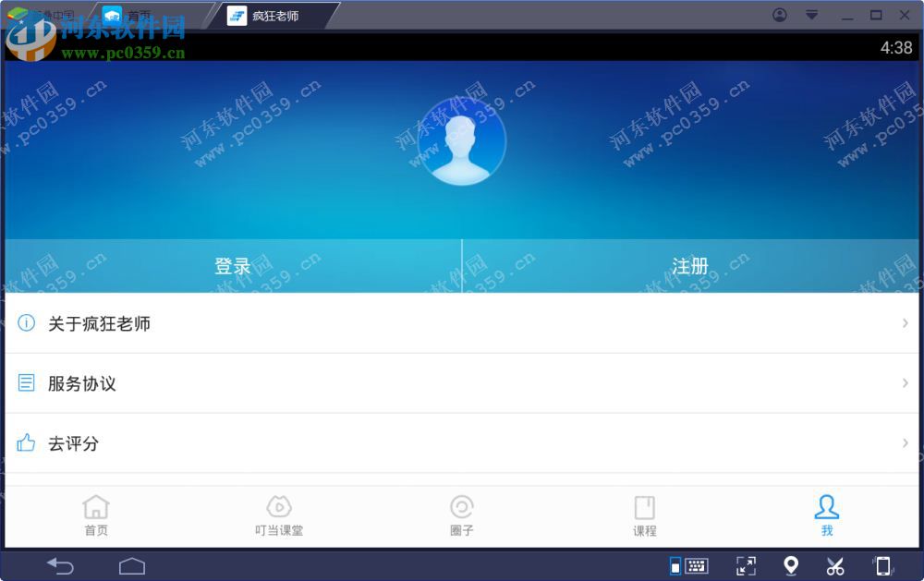Open the virtual keyboard icon
924x581 pixels.
pyautogui.click(x=696, y=565)
